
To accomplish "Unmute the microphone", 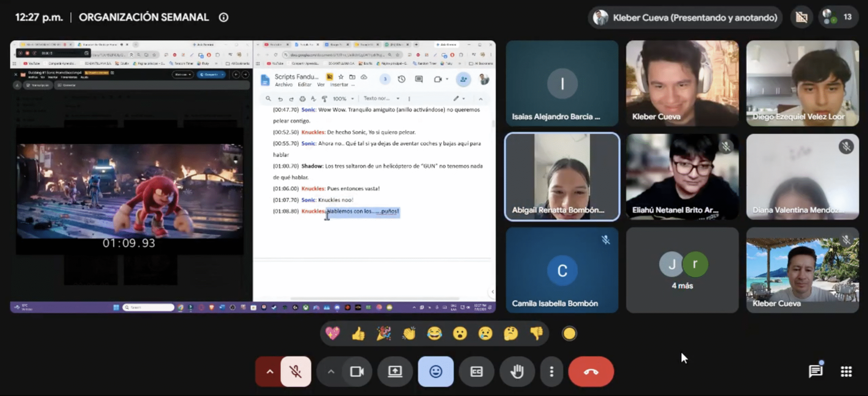I will click(296, 372).
